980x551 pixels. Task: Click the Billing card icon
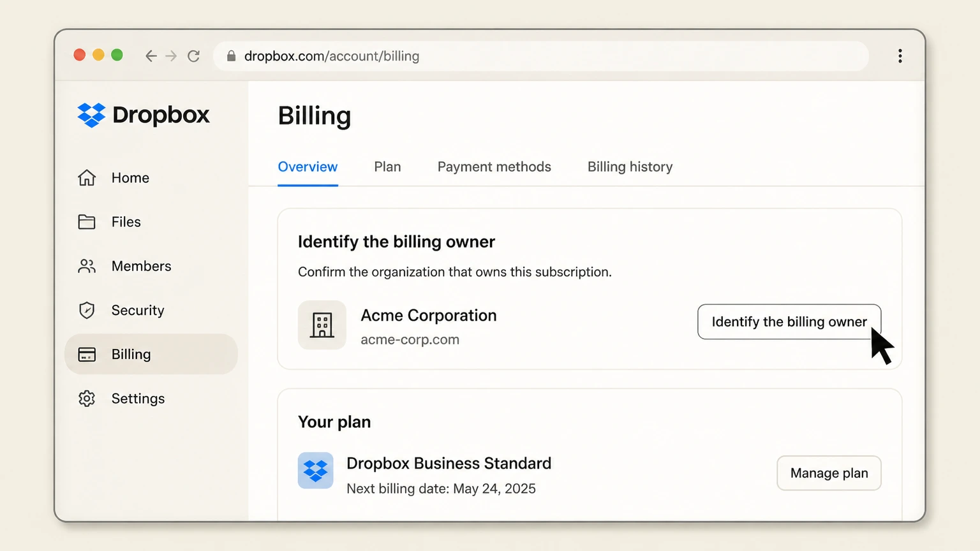tap(87, 355)
